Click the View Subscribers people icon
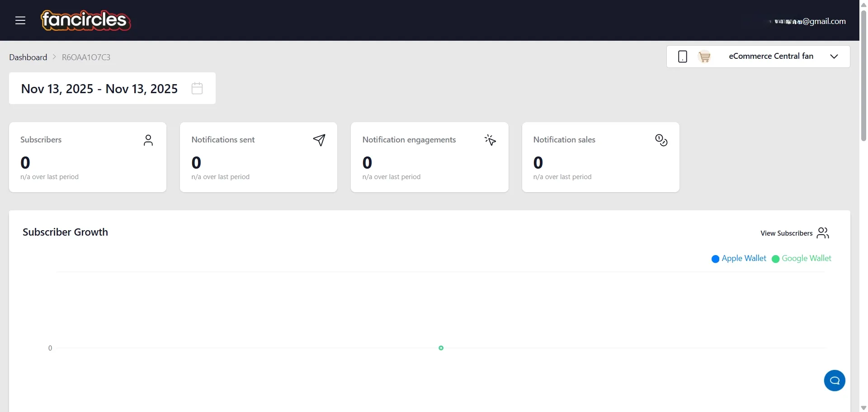 (823, 233)
